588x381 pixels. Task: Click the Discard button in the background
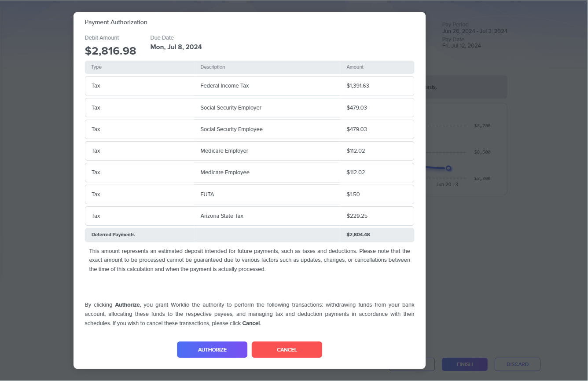coord(517,364)
